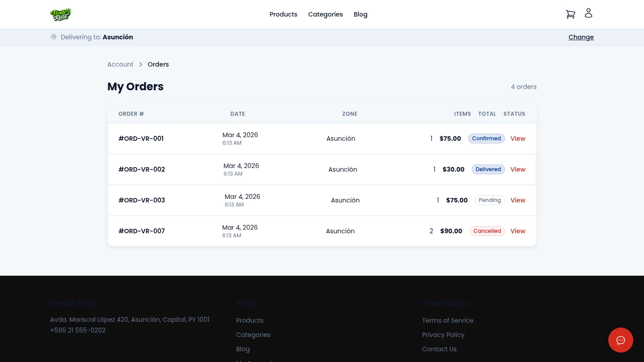Go to Blog in top navigation
Screen dimensions: 644x362
tap(360, 14)
